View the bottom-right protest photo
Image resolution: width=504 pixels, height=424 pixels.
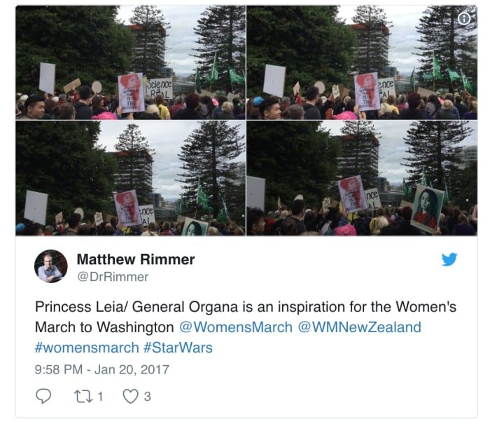pos(362,178)
